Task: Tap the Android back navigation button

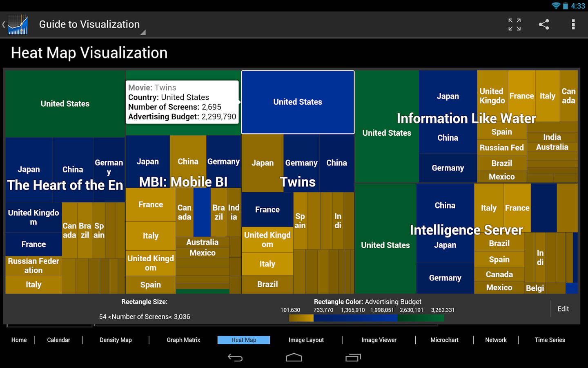Action: (235, 358)
